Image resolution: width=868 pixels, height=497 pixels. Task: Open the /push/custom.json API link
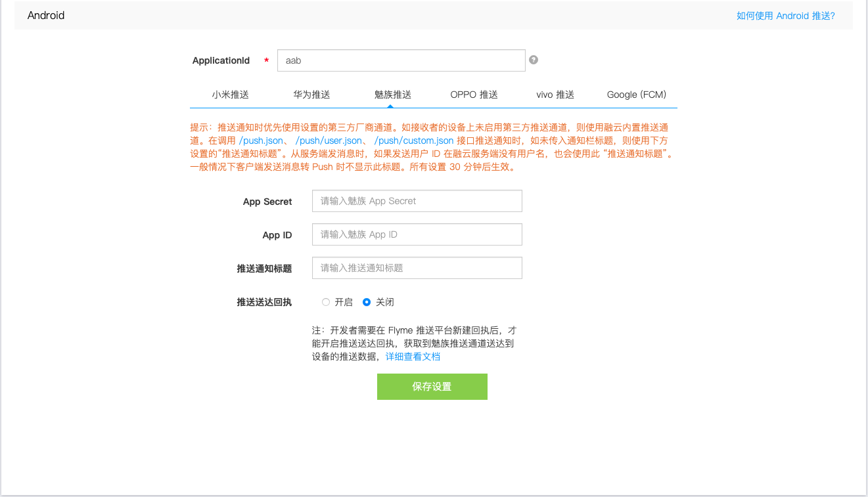click(x=414, y=140)
